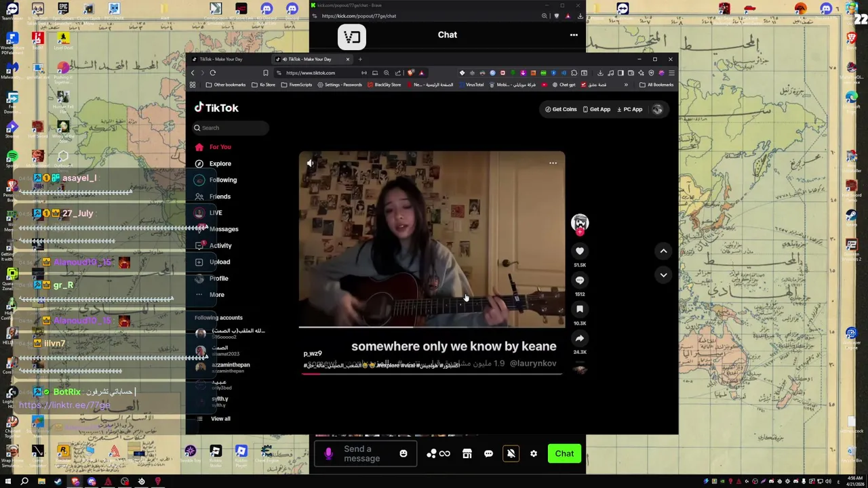
Task: Open the Following feed
Action: coord(216,180)
